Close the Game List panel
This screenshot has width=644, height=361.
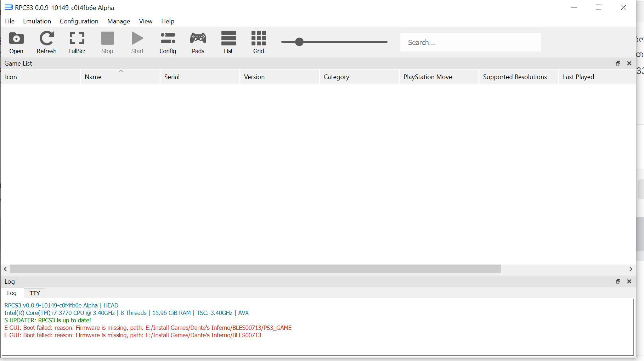(629, 63)
